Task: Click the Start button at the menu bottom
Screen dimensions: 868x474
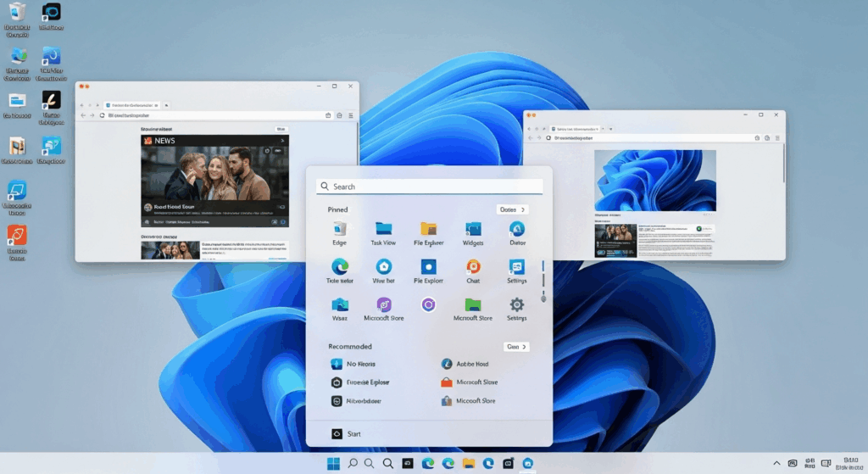Action: [x=346, y=433]
